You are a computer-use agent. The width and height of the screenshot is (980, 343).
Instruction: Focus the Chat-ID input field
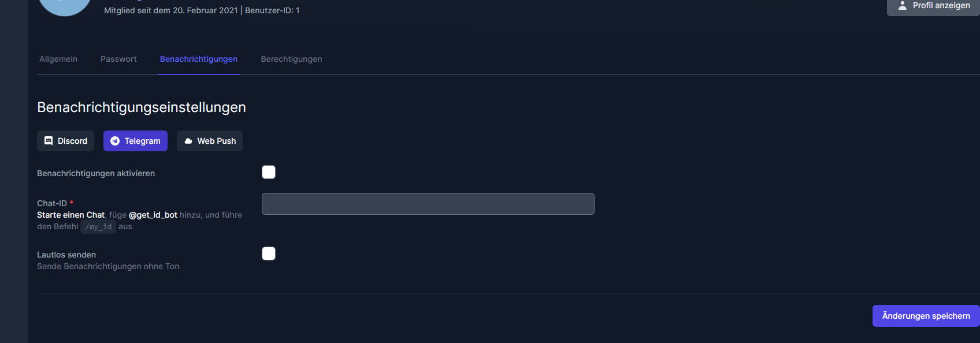coord(428,204)
